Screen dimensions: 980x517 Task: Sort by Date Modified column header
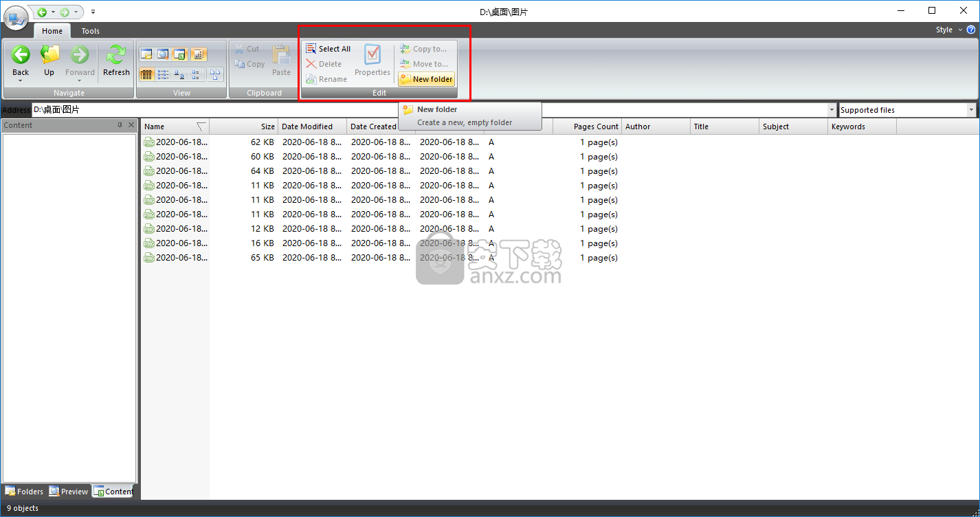pos(312,126)
